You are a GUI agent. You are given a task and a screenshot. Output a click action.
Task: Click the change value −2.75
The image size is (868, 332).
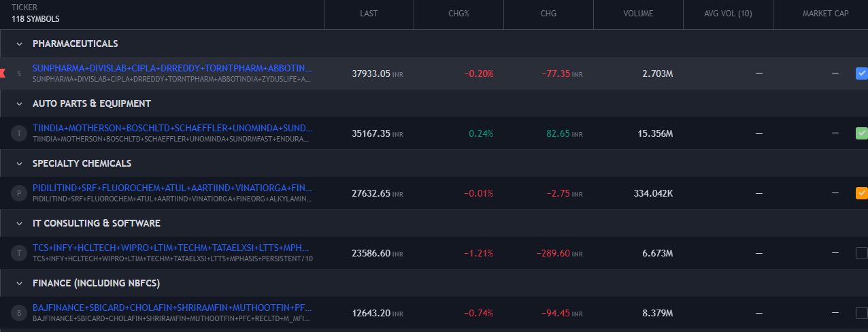558,193
